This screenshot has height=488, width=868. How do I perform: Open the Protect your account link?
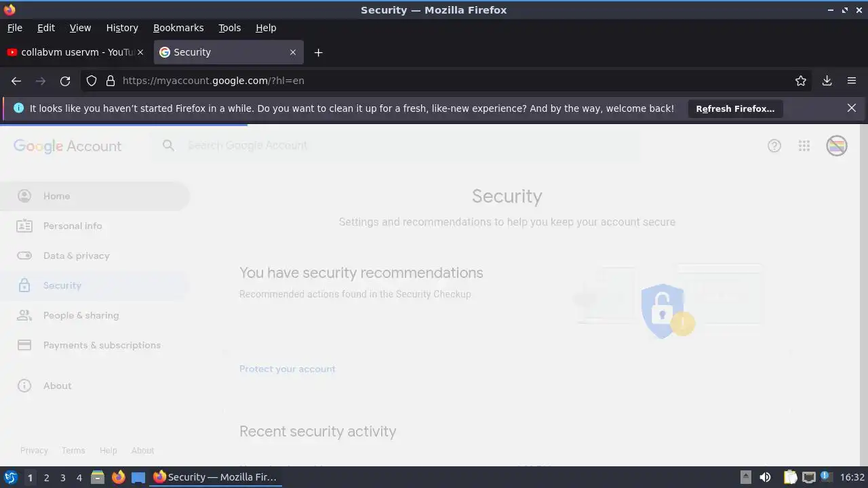click(x=288, y=369)
